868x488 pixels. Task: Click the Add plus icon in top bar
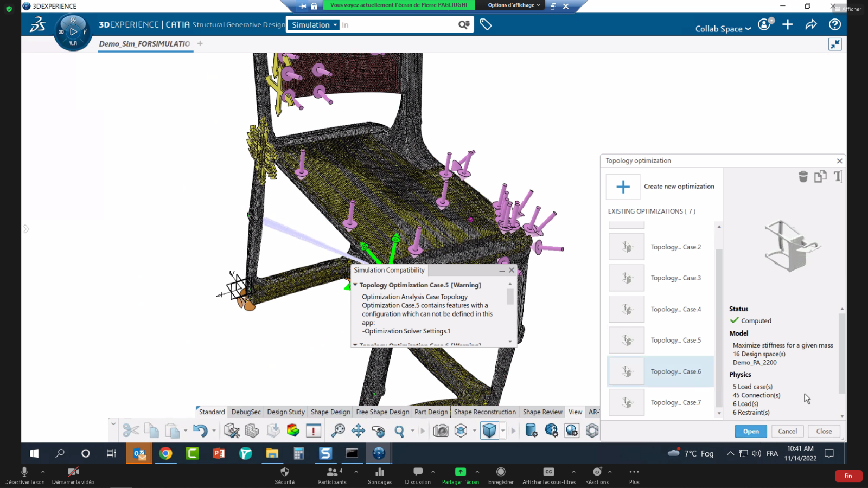click(x=788, y=24)
